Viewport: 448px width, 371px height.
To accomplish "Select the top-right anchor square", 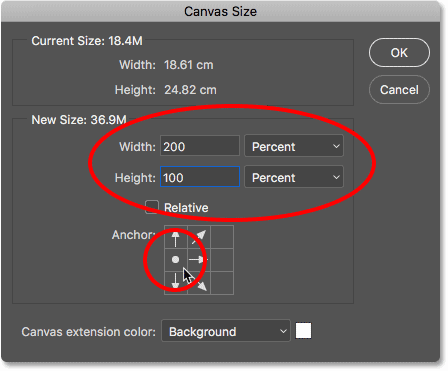I will tap(222, 237).
